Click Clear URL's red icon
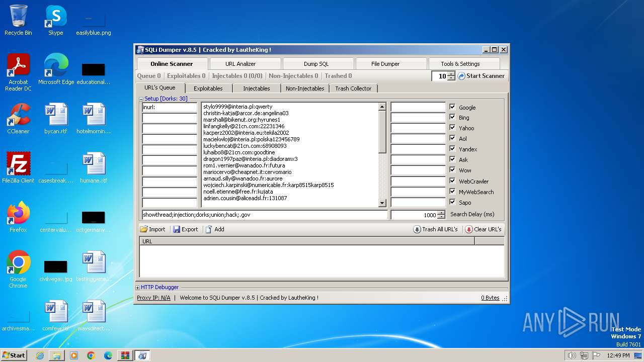This screenshot has height=362, width=644. [x=469, y=229]
